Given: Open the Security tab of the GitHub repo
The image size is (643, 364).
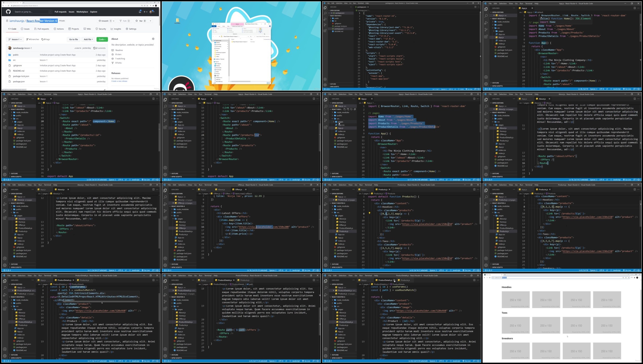Looking at the screenshot, I should point(101,29).
